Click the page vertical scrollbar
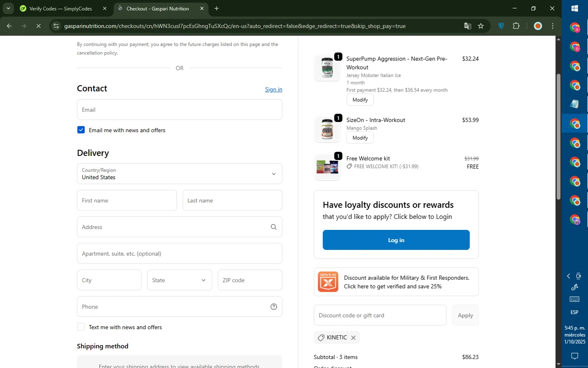 (558, 137)
